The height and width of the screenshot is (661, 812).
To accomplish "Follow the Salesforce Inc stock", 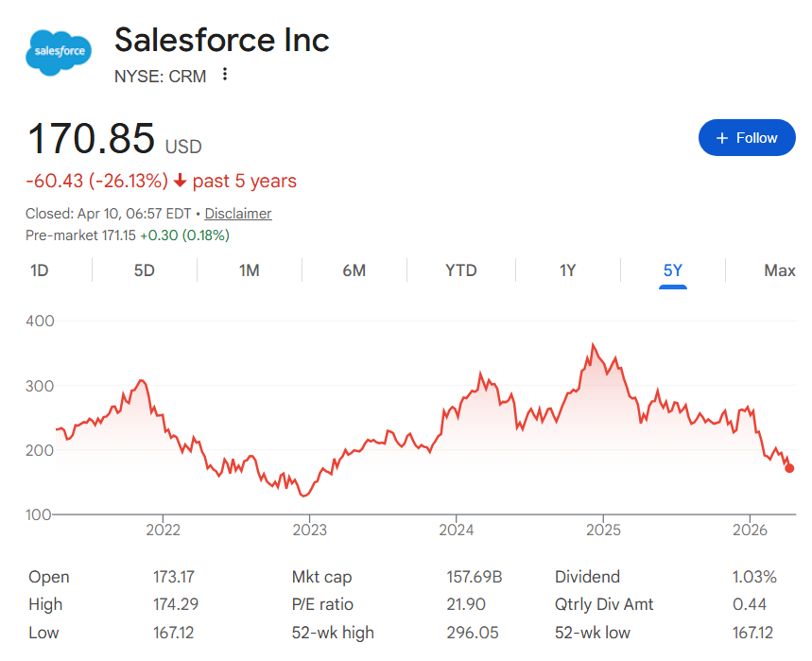I will click(747, 137).
